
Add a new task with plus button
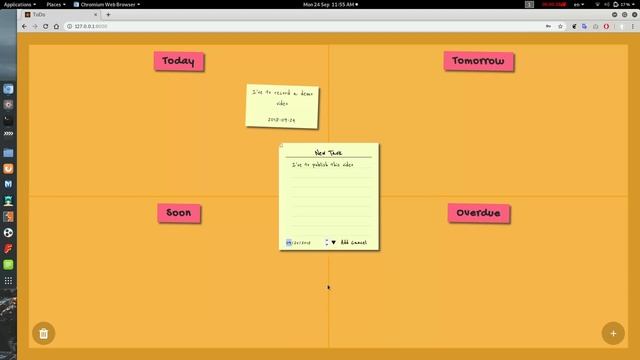(613, 333)
